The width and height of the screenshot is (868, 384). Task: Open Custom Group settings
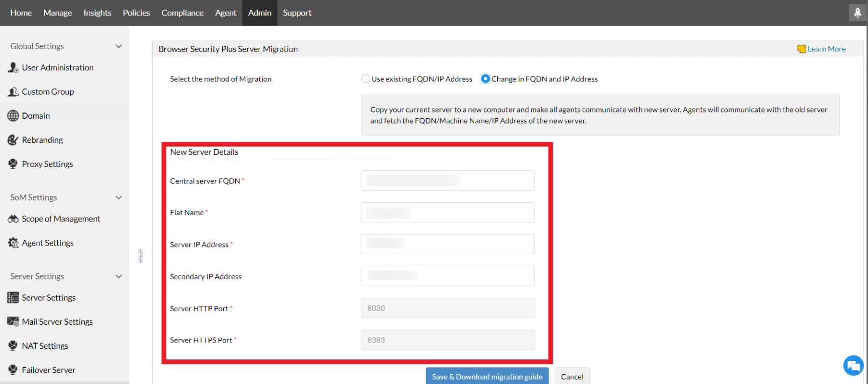coord(48,92)
